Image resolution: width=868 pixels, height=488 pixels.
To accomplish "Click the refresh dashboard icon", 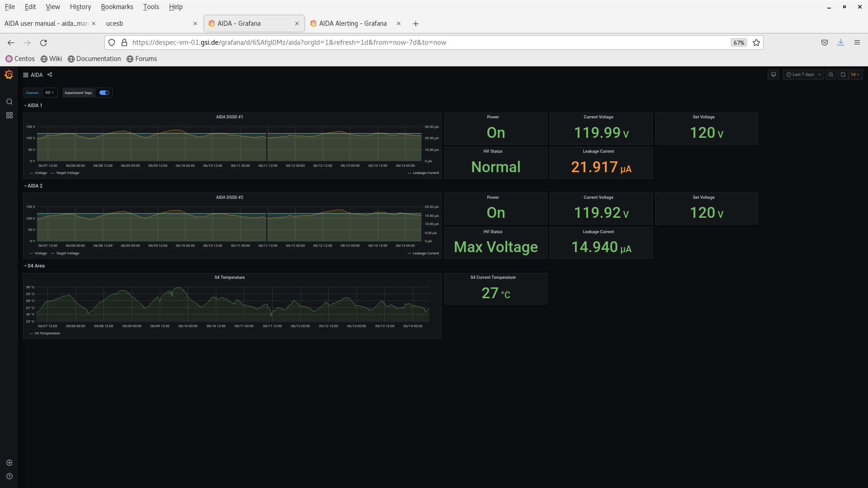I will point(843,75).
